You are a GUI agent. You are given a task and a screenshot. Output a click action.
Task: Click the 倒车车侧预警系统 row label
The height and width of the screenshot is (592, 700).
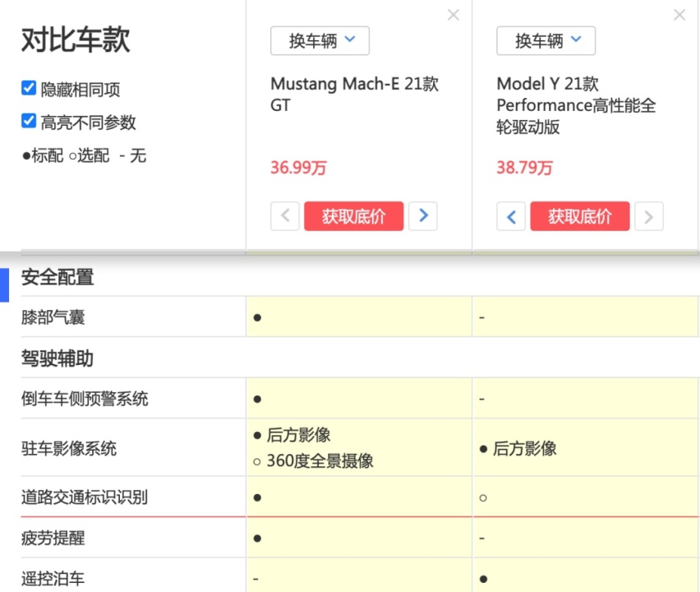(85, 399)
